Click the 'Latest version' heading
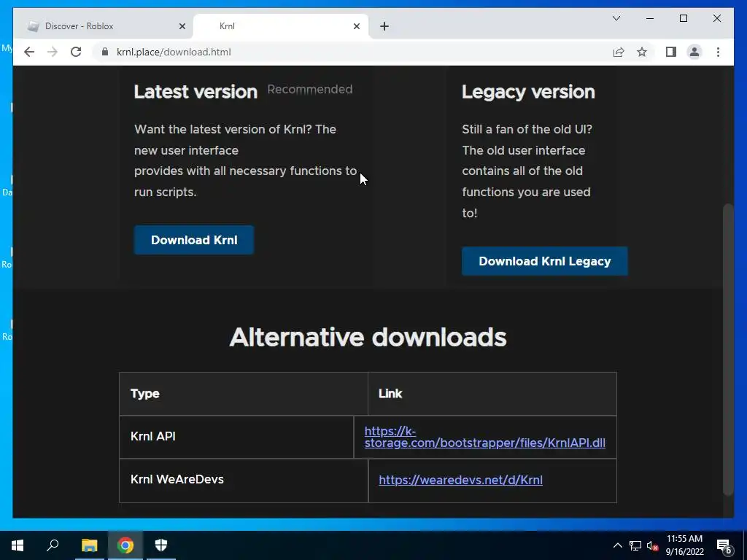This screenshot has width=747, height=560. [196, 92]
